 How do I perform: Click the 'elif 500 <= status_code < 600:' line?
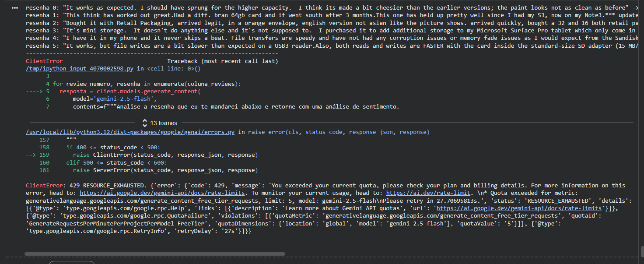(117, 163)
